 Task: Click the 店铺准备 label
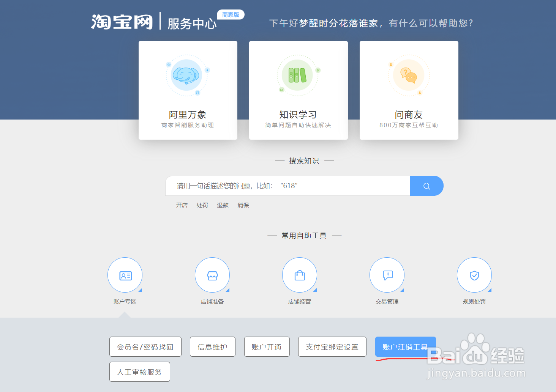(x=212, y=302)
